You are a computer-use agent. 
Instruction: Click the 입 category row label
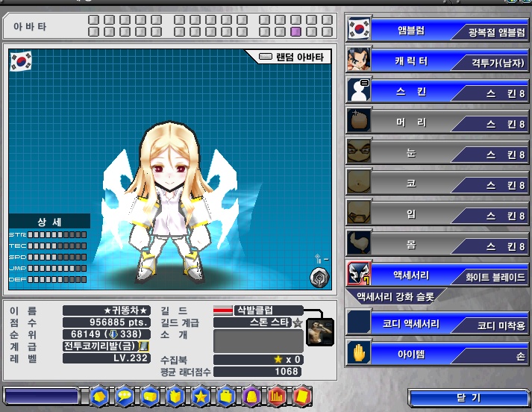point(411,213)
